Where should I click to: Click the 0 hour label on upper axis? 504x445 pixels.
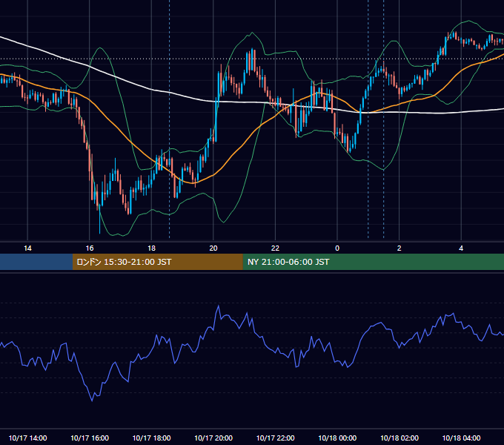click(337, 248)
